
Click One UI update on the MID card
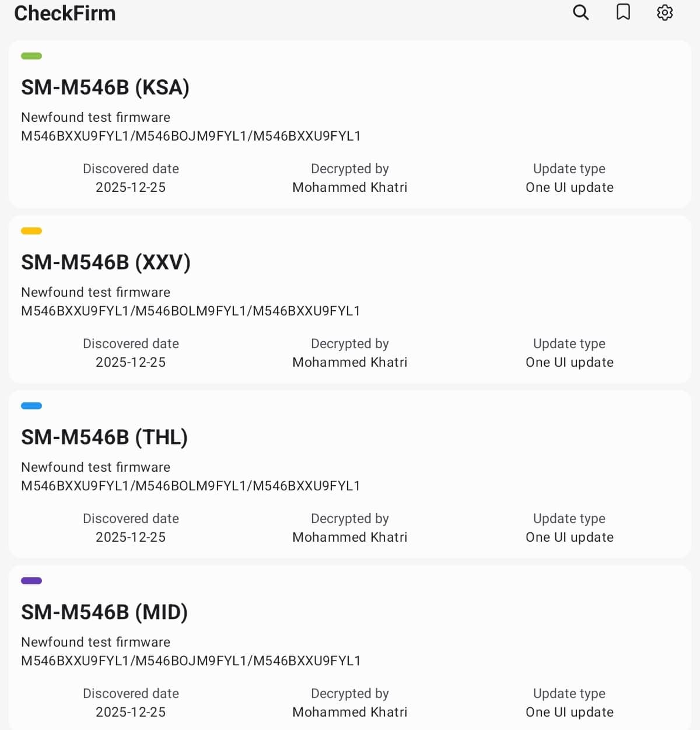(x=569, y=712)
